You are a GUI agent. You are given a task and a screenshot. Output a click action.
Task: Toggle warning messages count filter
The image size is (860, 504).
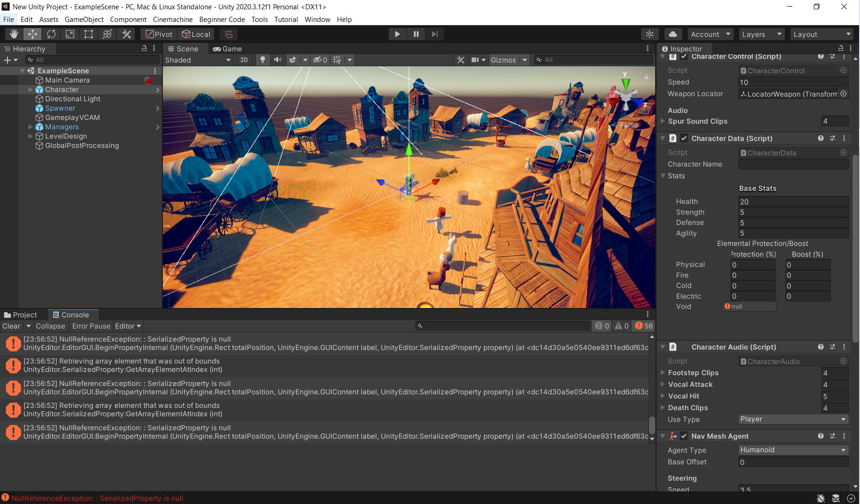[x=622, y=326]
